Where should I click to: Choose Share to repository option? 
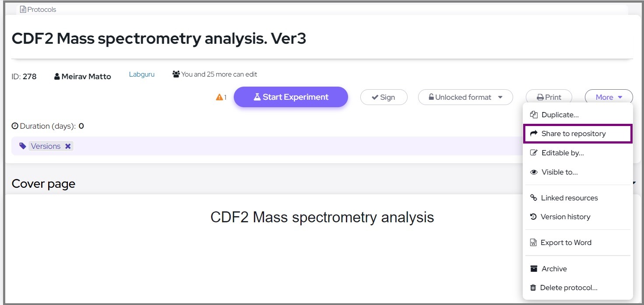click(x=573, y=133)
